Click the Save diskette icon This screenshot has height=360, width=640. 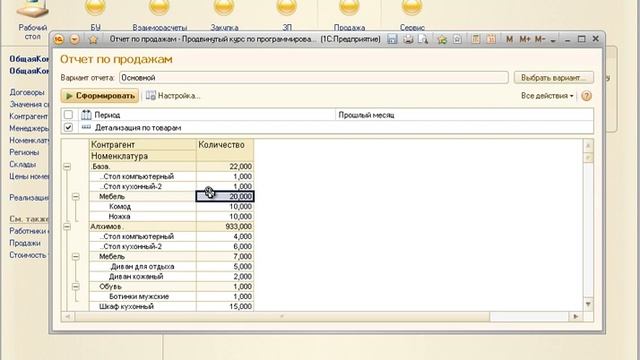pyautogui.click(x=392, y=39)
